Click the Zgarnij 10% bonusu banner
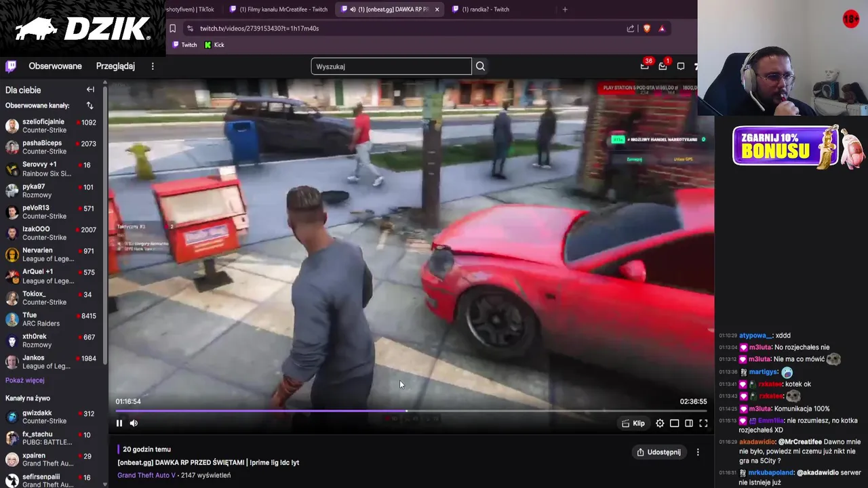 click(797, 146)
